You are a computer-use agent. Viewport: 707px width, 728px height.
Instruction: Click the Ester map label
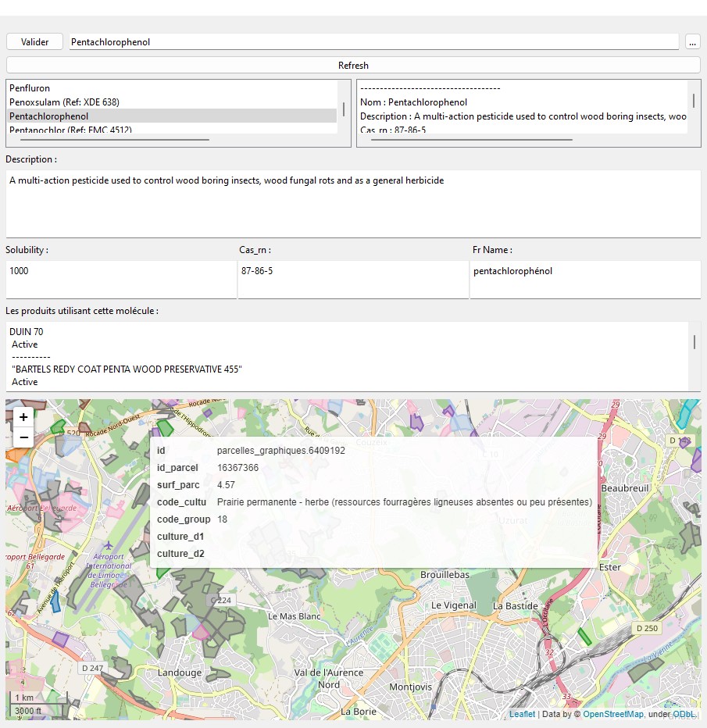(x=610, y=567)
